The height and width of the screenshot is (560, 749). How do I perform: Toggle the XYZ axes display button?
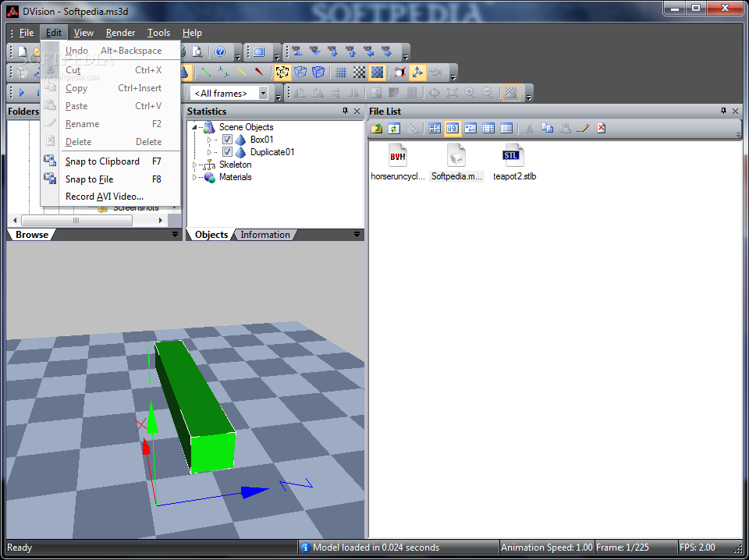[417, 72]
